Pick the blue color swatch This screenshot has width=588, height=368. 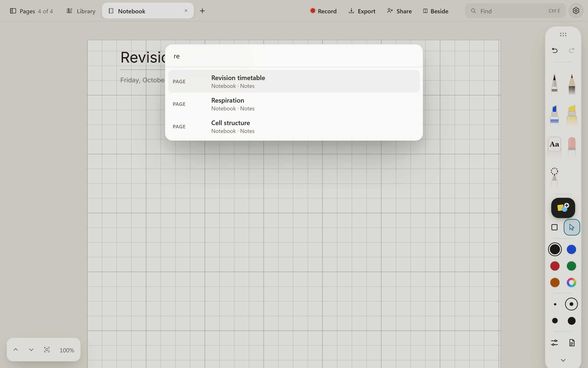tap(571, 249)
